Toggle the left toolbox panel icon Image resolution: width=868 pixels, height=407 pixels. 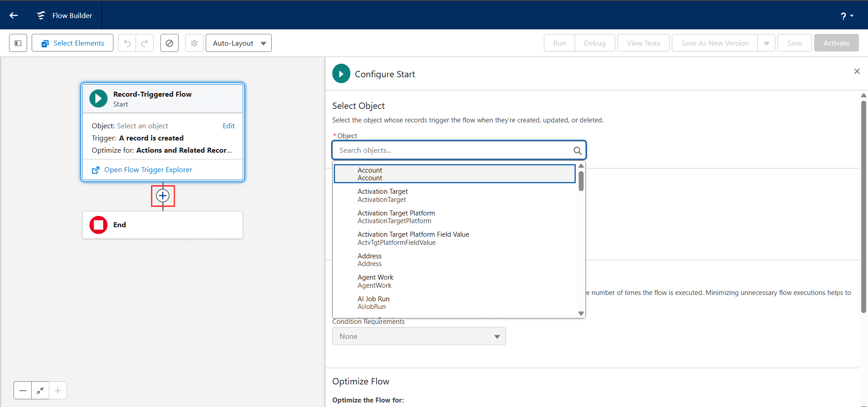(x=18, y=43)
